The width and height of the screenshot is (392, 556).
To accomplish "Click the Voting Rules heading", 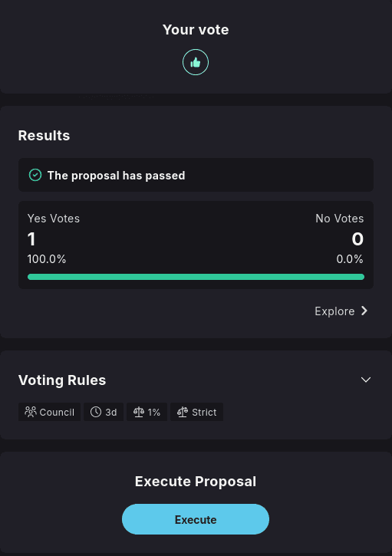I will coord(62,380).
